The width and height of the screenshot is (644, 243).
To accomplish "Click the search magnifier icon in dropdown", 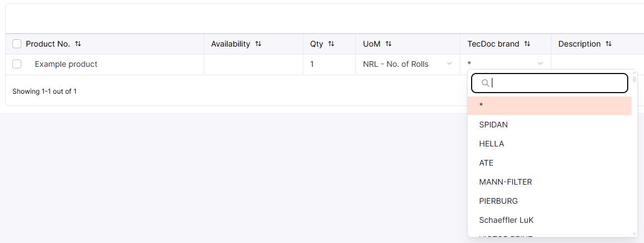I will pos(485,83).
